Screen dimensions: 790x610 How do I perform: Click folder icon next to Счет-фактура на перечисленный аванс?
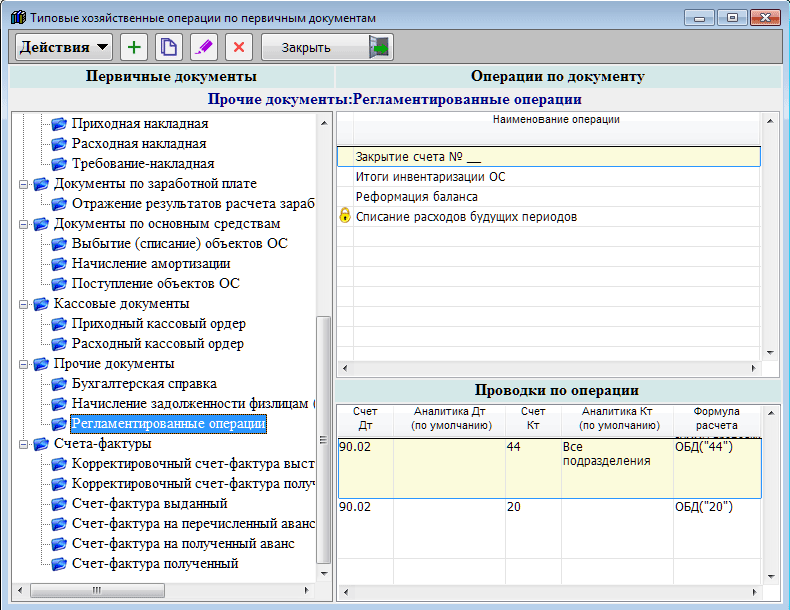[x=59, y=523]
